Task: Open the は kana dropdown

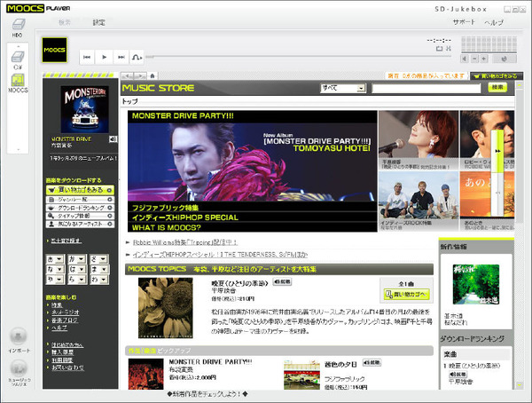Action: (x=77, y=269)
